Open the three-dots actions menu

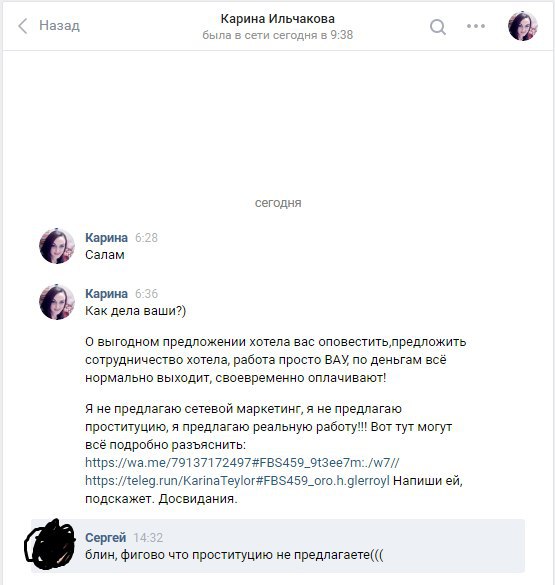click(x=476, y=26)
